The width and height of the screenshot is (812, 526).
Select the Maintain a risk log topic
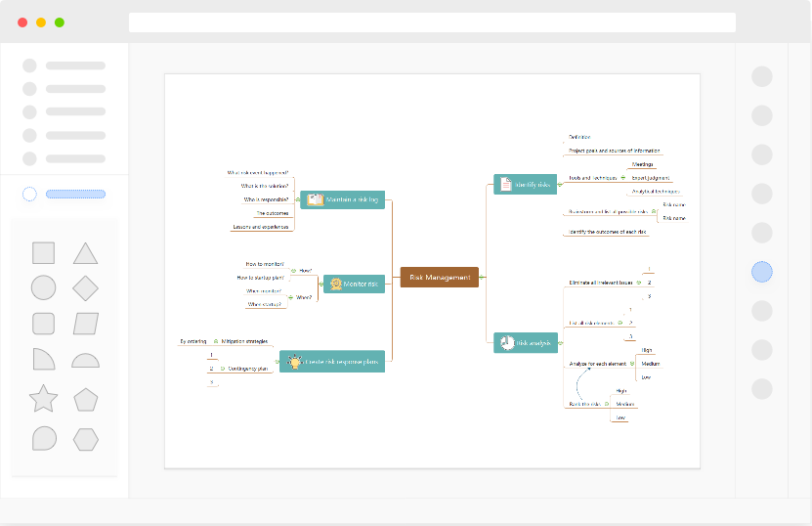tap(342, 199)
